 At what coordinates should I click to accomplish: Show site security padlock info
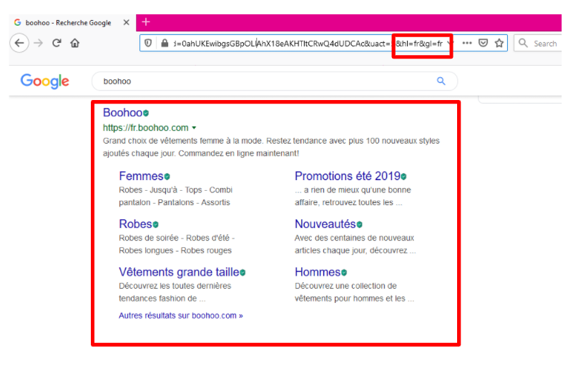click(165, 43)
